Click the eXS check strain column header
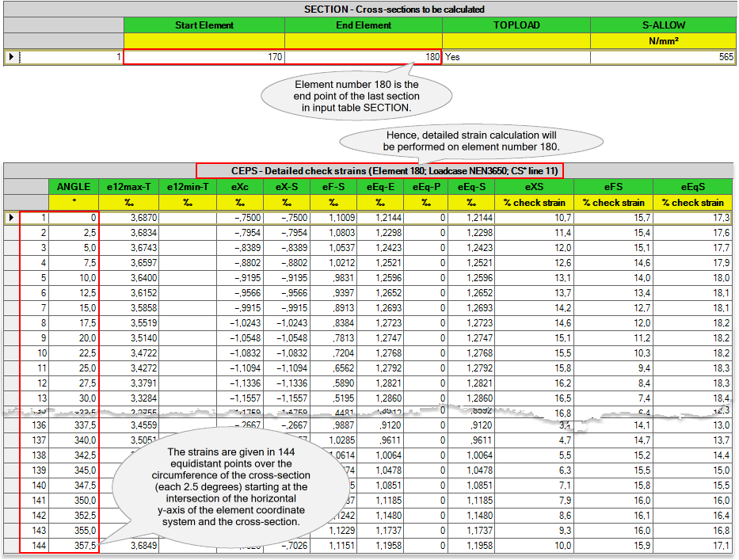This screenshot has height=560, width=739. (x=535, y=187)
